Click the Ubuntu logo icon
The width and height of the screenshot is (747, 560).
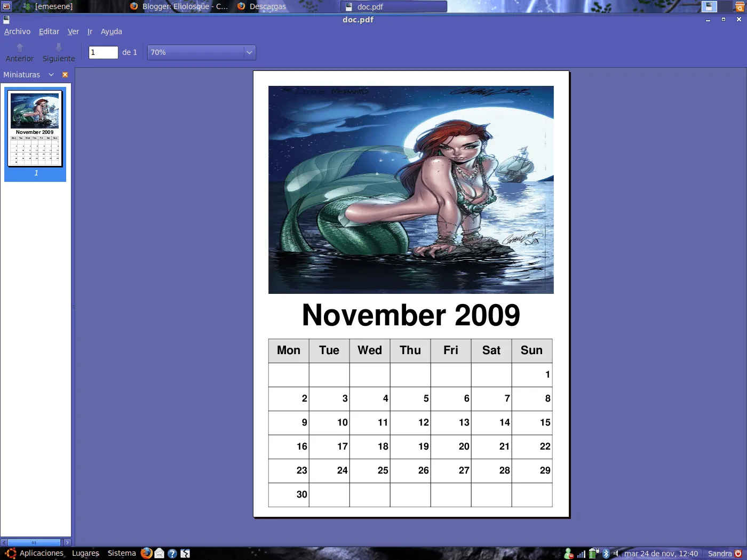[11, 553]
